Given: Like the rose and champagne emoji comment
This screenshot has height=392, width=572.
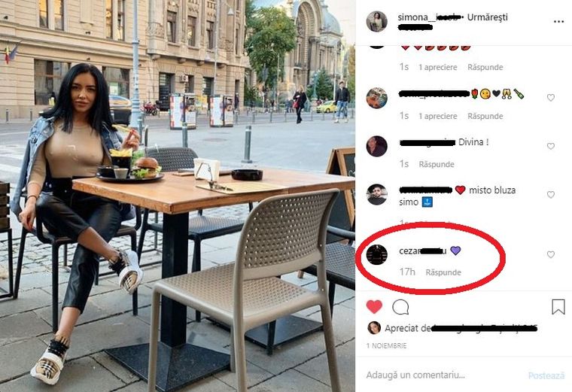Looking at the screenshot, I should click(550, 97).
